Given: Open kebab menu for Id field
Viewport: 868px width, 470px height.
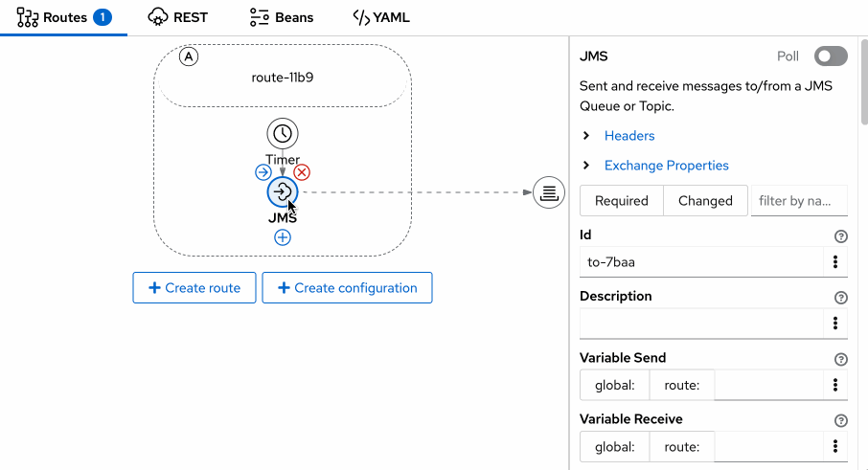Looking at the screenshot, I should (835, 261).
